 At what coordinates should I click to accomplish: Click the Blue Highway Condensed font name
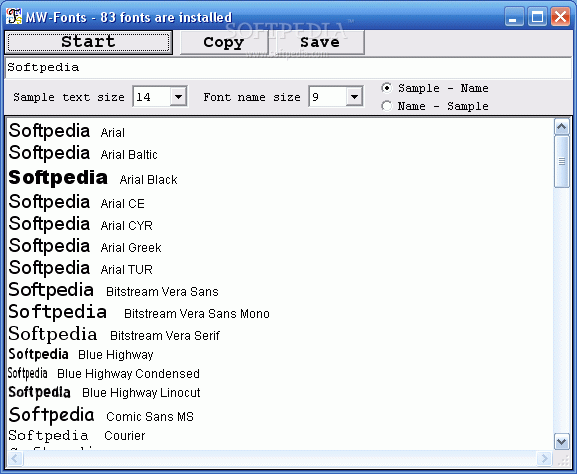pyautogui.click(x=128, y=374)
